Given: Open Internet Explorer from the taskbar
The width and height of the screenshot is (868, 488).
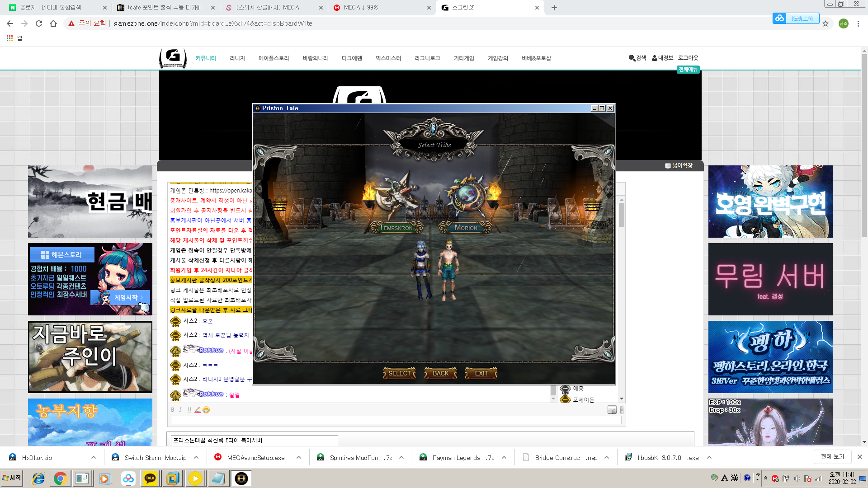Looking at the screenshot, I should pyautogui.click(x=38, y=478).
